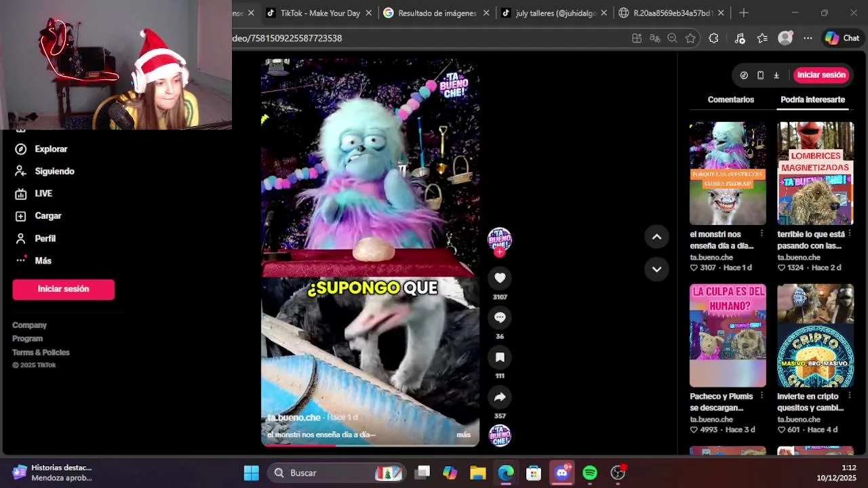
Task: Go to next video with down chevron
Action: pyautogui.click(x=656, y=269)
